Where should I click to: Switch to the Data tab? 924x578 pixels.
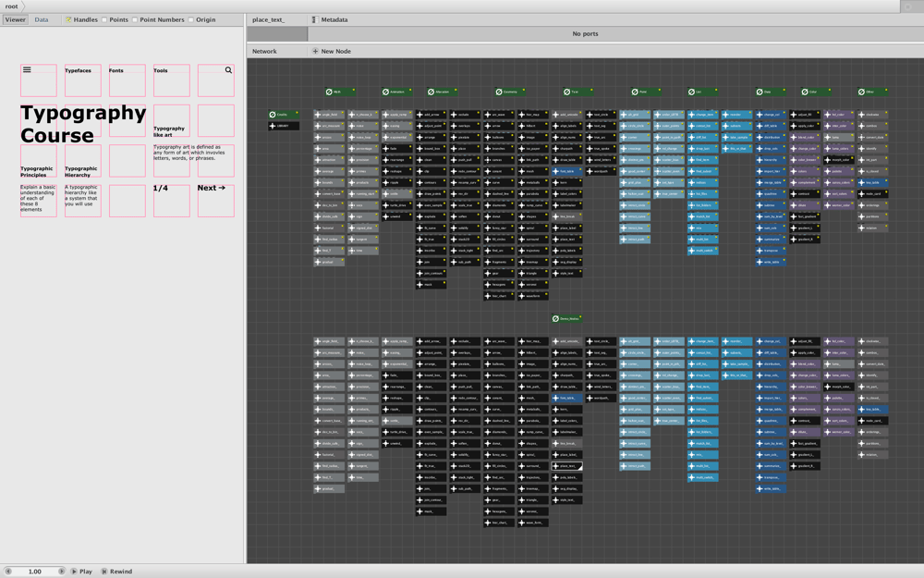[42, 19]
